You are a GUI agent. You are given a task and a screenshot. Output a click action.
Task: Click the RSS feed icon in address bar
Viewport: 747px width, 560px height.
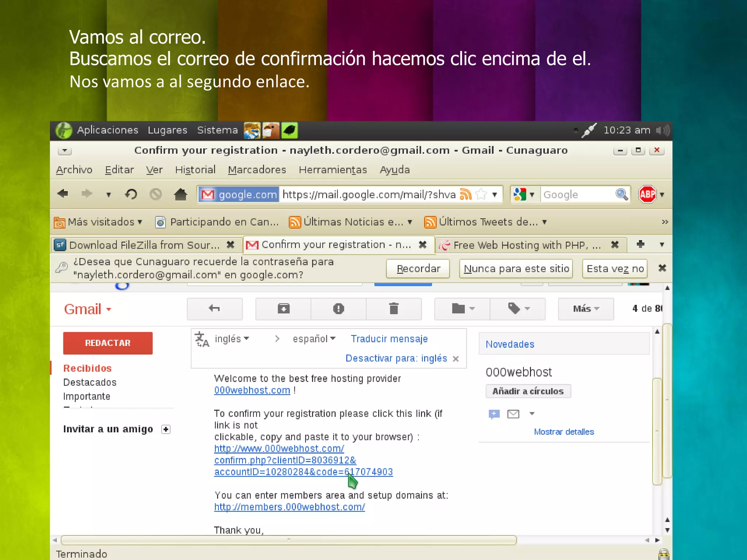pyautogui.click(x=466, y=194)
